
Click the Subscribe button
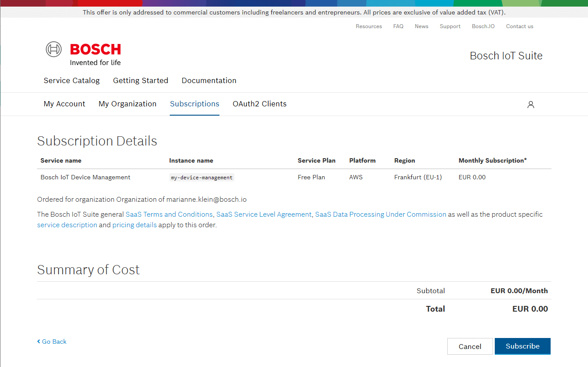[x=522, y=346]
